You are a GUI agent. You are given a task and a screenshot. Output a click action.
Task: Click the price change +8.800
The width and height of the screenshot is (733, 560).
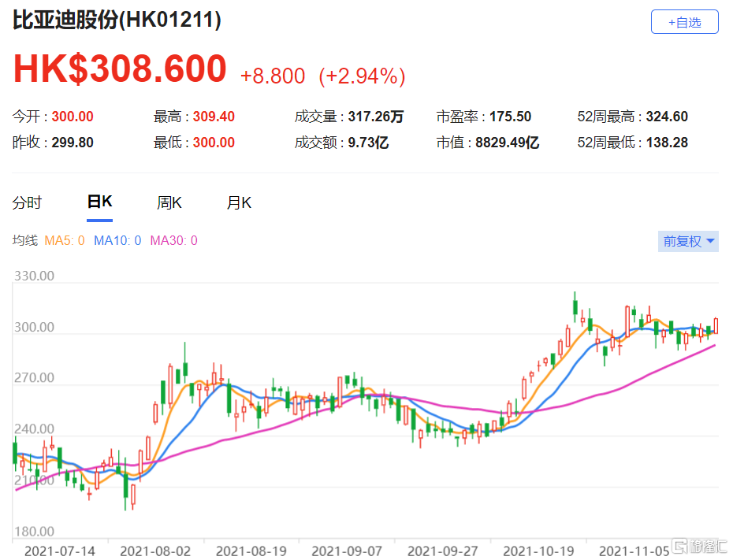pyautogui.click(x=273, y=76)
